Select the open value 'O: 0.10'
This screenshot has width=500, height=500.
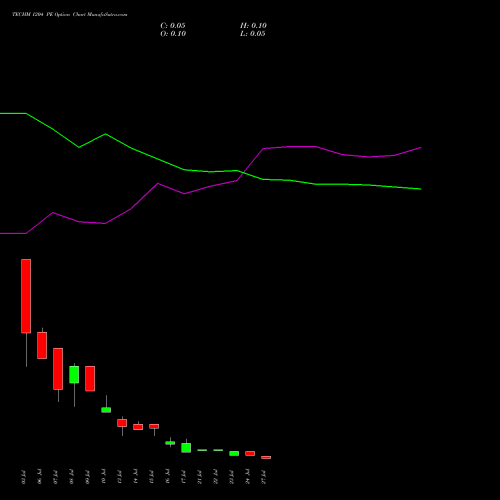tap(173, 34)
